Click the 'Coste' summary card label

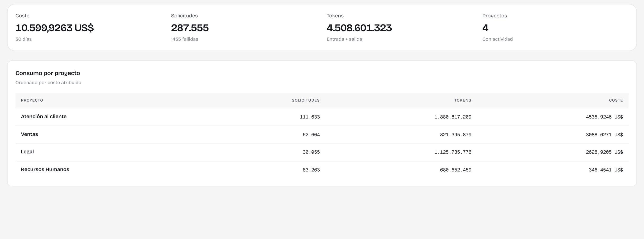tap(22, 16)
